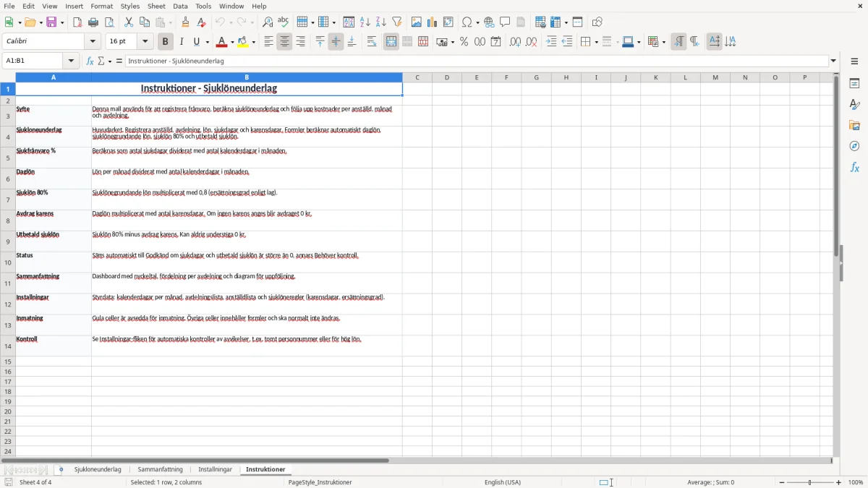Open the Sheet menu
The width and height of the screenshot is (868, 488).
click(x=157, y=6)
